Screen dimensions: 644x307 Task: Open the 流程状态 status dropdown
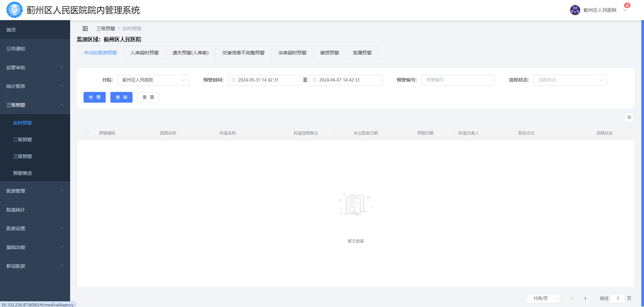pyautogui.click(x=570, y=80)
